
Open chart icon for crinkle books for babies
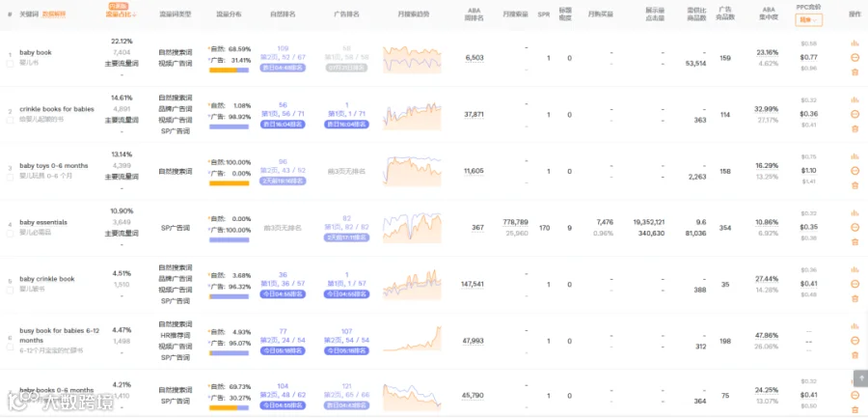coord(854,99)
